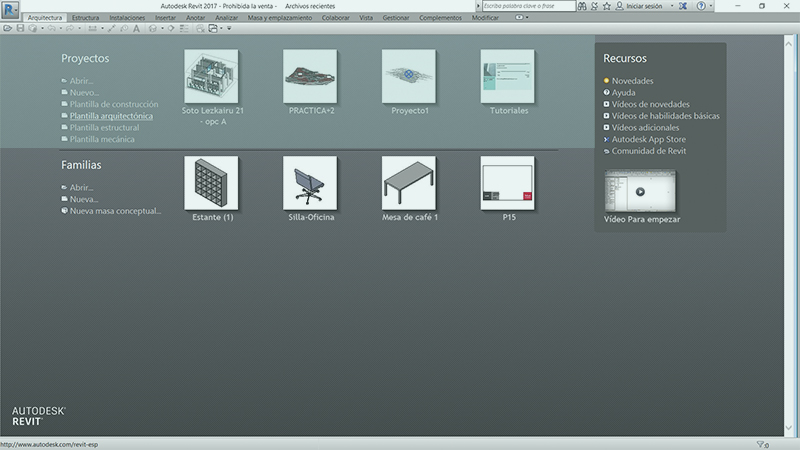Select the Section tool icon
The width and height of the screenshot is (800, 450).
pyautogui.click(x=171, y=29)
